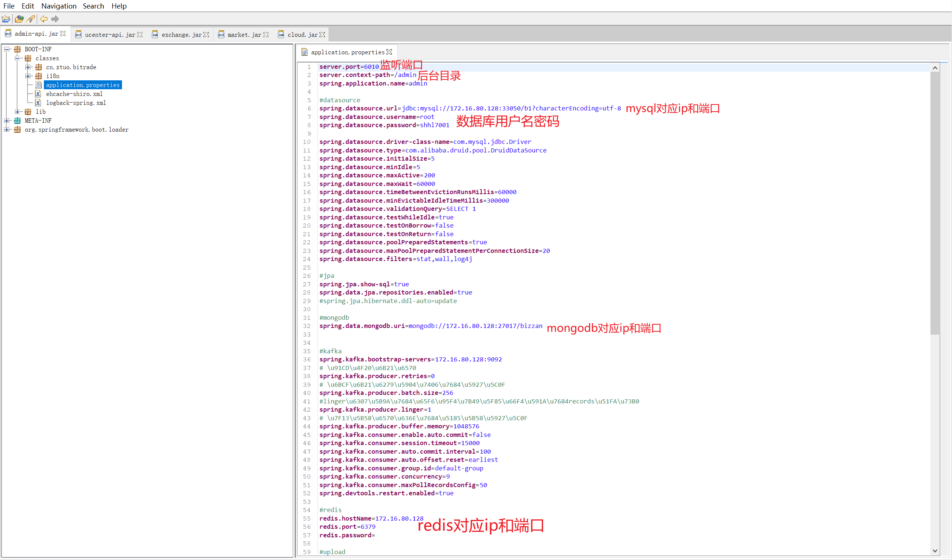Image resolution: width=952 pixels, height=560 pixels.
Task: Close the admin-api.jar tab
Action: tap(63, 33)
